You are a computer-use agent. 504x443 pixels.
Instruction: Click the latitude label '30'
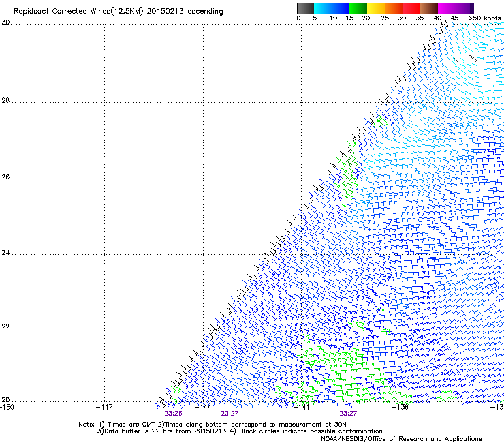click(5, 22)
